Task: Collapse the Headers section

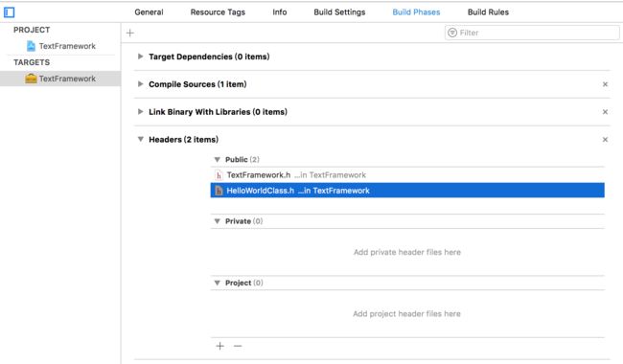Action: coord(140,139)
